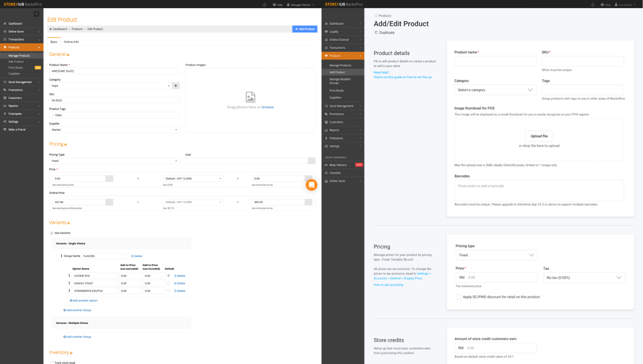Open Help in Edit Product header
This screenshot has height=364, width=643.
click(278, 5)
